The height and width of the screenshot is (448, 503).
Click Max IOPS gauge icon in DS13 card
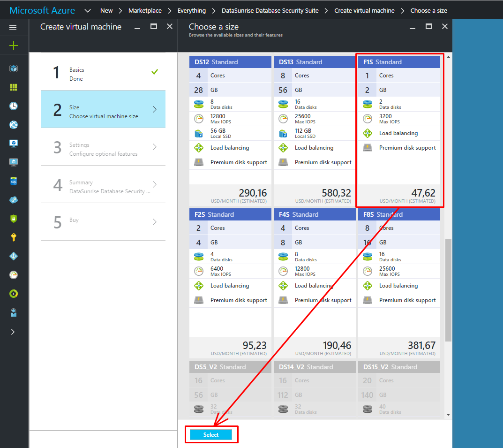point(283,119)
